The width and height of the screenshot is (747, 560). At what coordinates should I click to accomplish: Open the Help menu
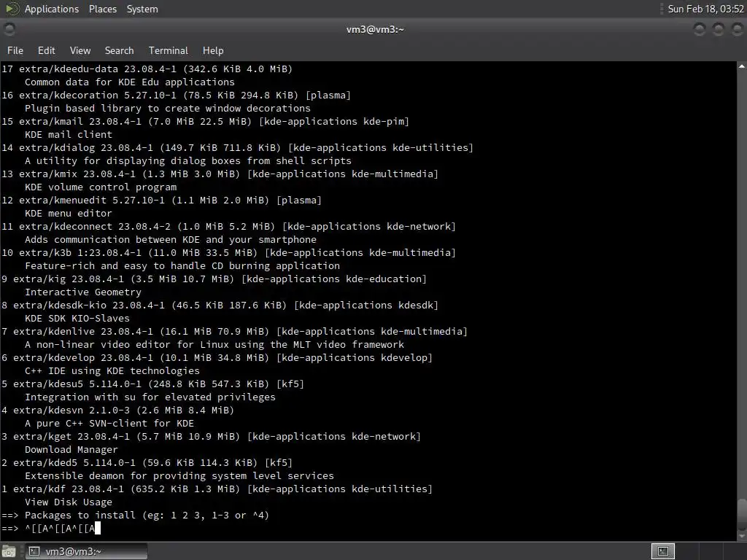pyautogui.click(x=213, y=50)
